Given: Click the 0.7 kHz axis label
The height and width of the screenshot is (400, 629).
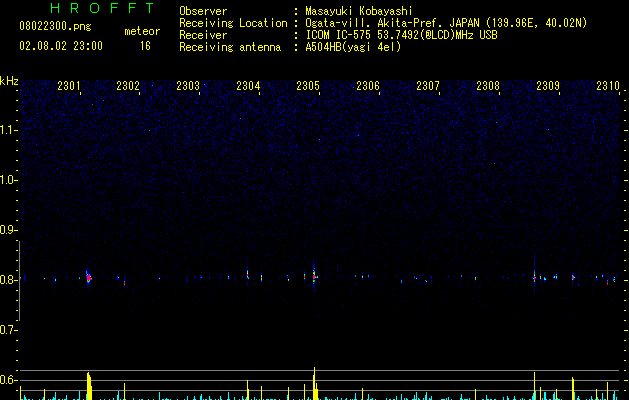Looking at the screenshot, I should 8,330.
